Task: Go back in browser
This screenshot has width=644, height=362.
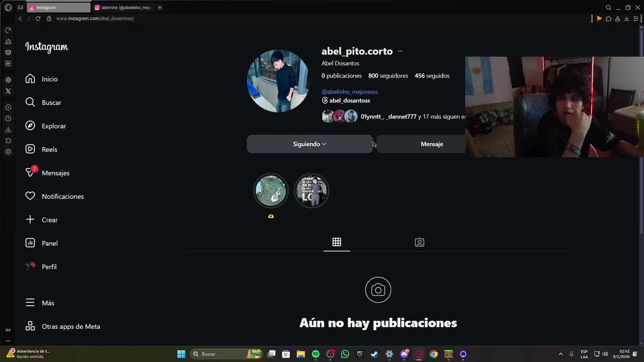Action: point(20,19)
